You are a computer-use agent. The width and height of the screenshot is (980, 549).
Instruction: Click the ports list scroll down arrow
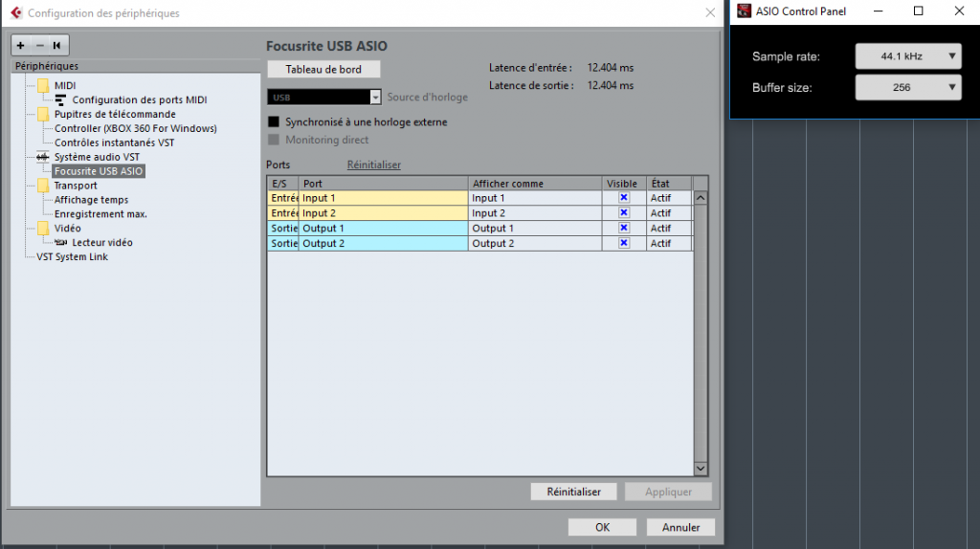coord(701,469)
